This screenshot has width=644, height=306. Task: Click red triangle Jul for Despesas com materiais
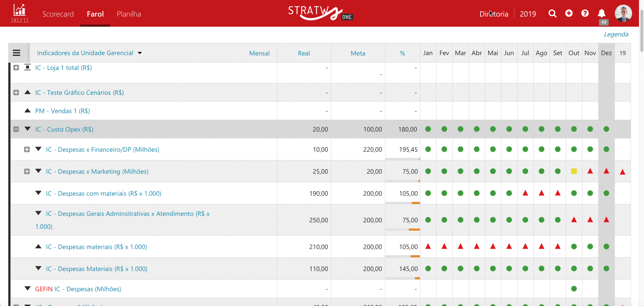point(525,193)
